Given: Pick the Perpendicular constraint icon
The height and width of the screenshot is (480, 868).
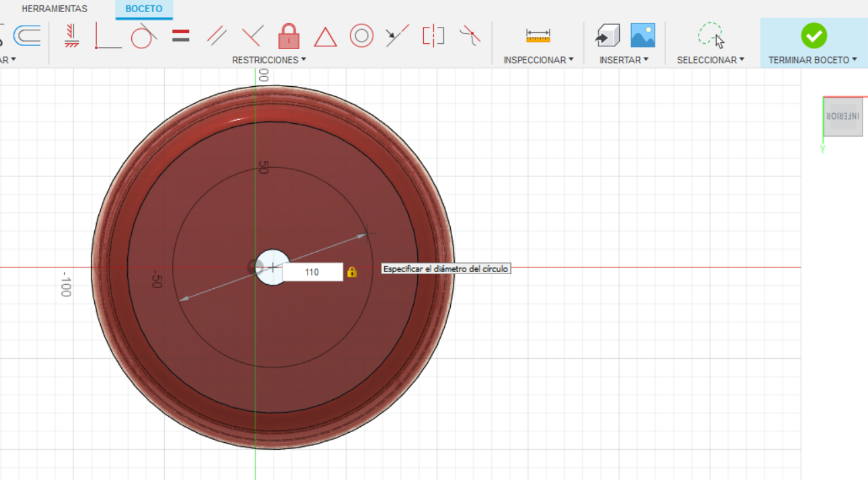Looking at the screenshot, I should tap(252, 36).
